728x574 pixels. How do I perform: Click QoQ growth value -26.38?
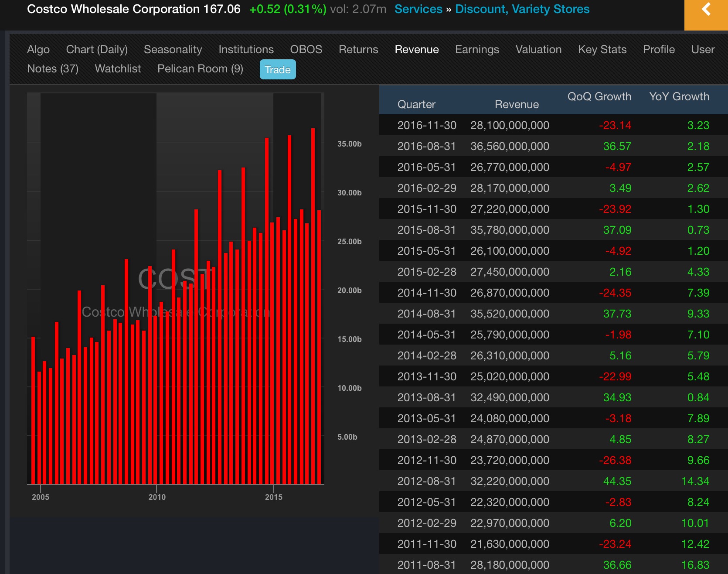[615, 461]
